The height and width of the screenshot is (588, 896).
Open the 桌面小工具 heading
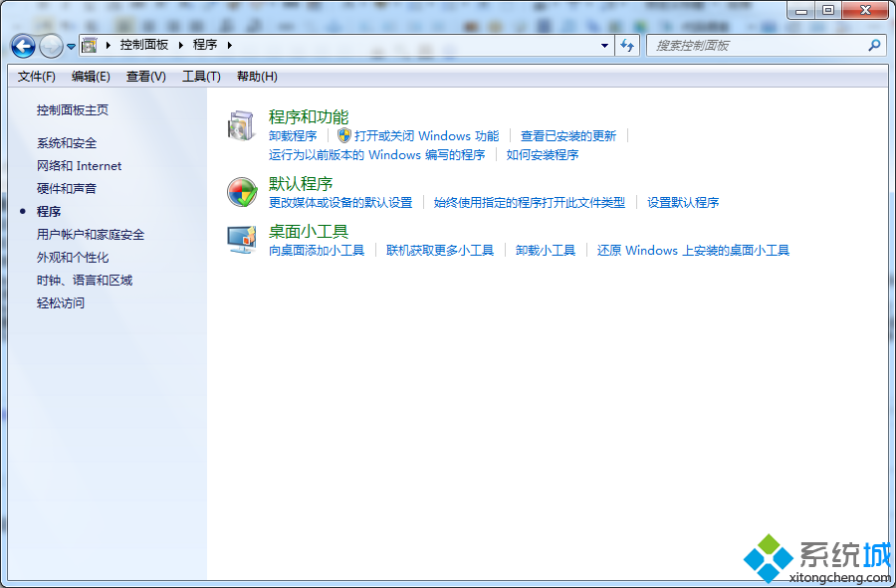pyautogui.click(x=309, y=231)
